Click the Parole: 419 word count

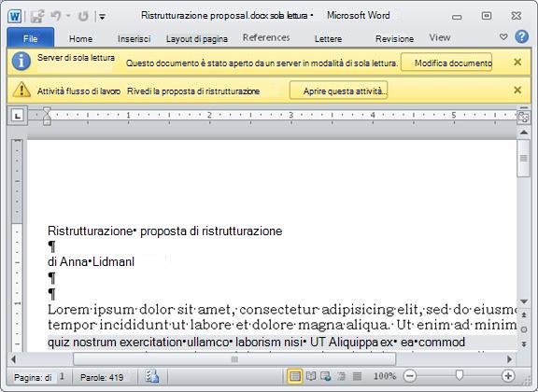click(102, 377)
